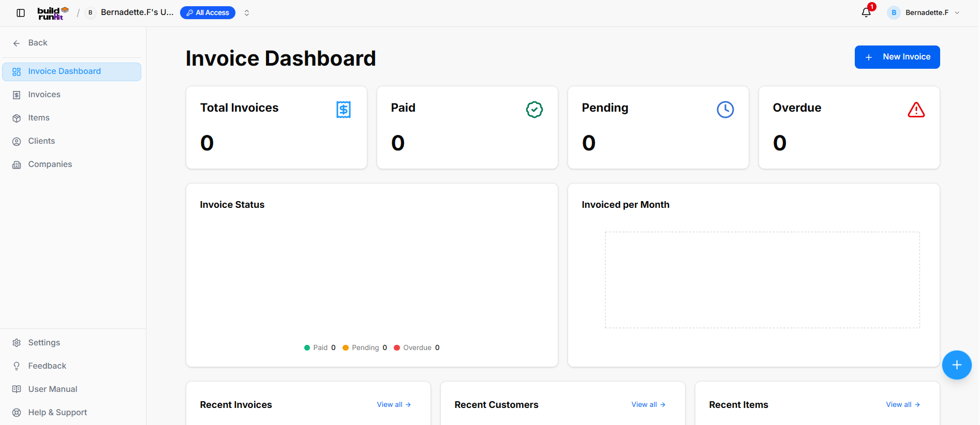Open User Manual in the sidebar
The image size is (980, 425).
(71, 389)
